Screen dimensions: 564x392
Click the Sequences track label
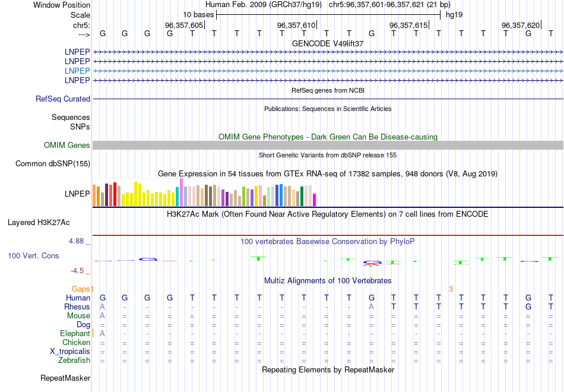tap(71, 118)
